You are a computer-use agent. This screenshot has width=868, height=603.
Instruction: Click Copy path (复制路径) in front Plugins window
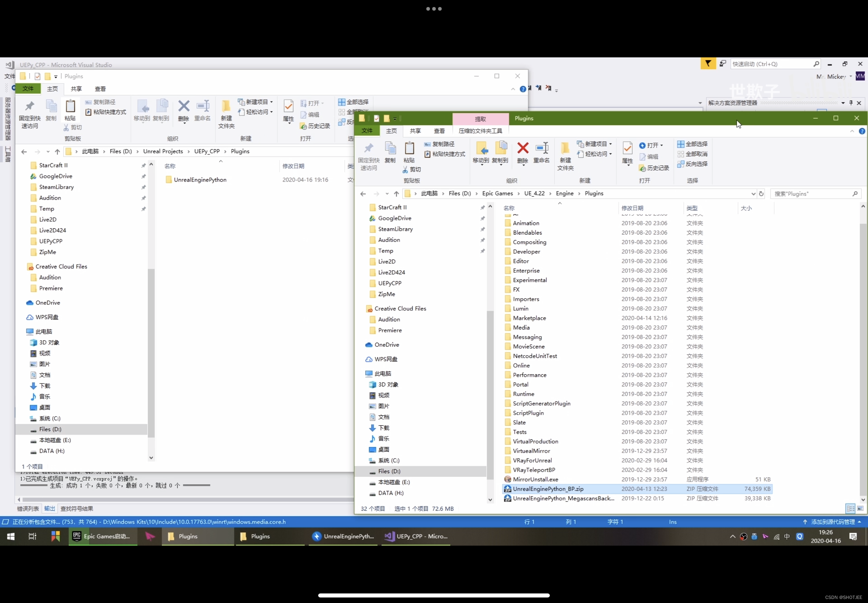pyautogui.click(x=439, y=144)
